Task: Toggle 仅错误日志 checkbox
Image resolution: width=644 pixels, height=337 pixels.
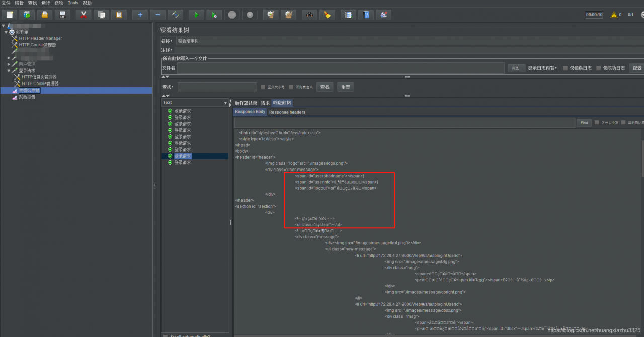Action: pyautogui.click(x=566, y=68)
